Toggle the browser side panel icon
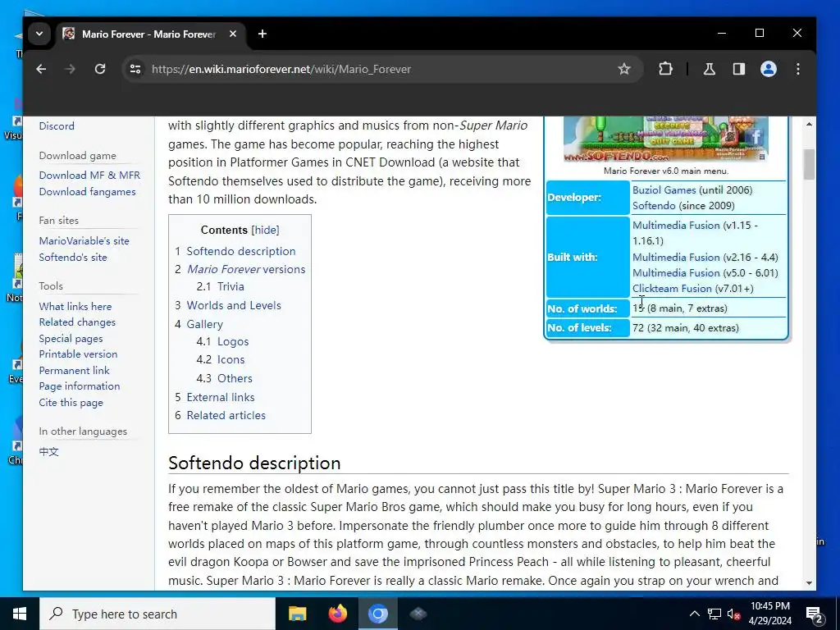Screen dimensions: 840x630 tap(739, 69)
